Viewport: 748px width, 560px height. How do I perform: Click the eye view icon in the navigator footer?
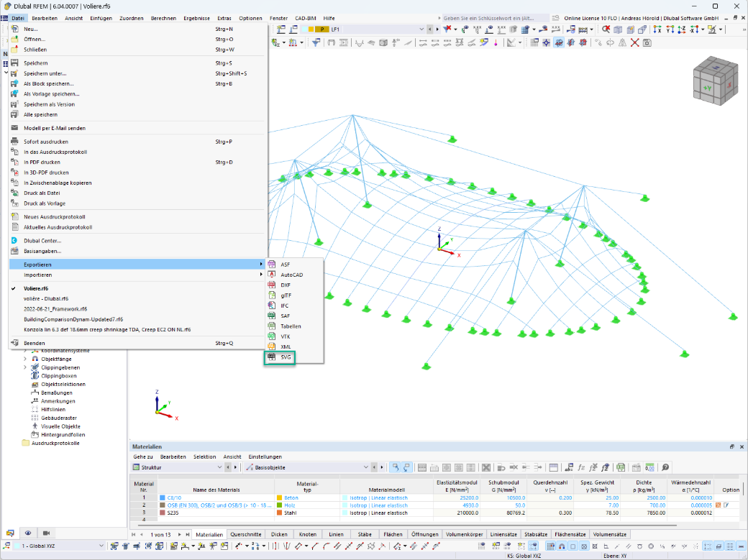pyautogui.click(x=28, y=533)
